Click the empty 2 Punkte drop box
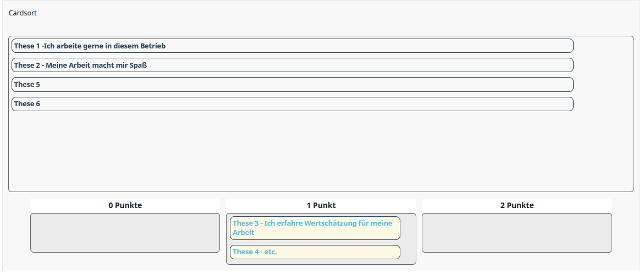The width and height of the screenshot is (644, 273). tap(516, 233)
